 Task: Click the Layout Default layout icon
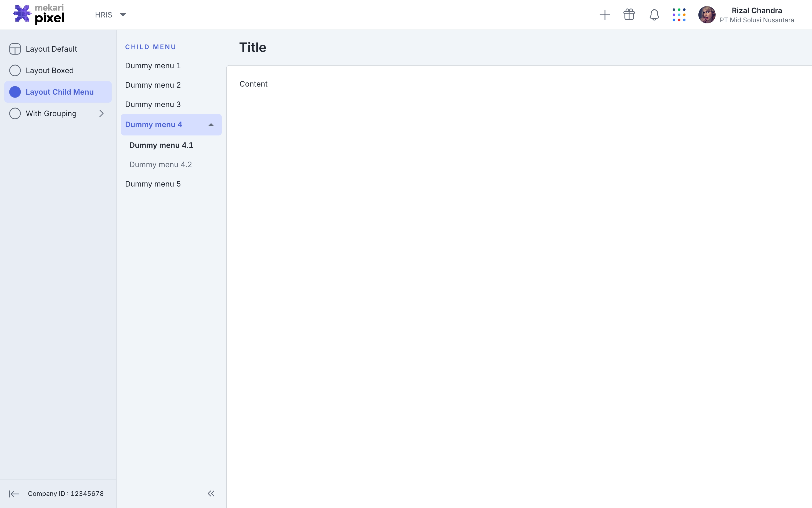click(15, 49)
